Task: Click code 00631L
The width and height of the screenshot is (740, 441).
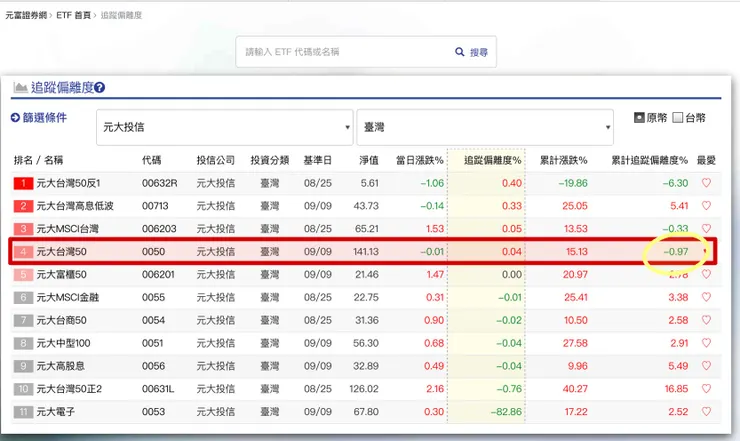Action: (158, 389)
